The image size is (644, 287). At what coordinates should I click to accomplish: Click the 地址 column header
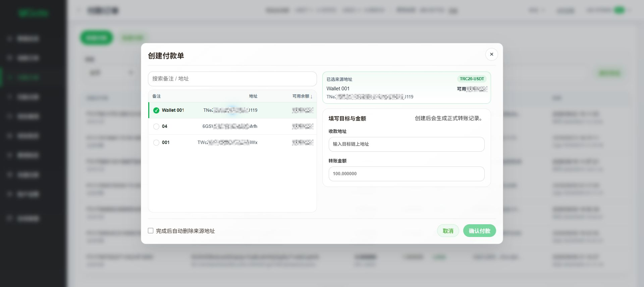coord(253,96)
